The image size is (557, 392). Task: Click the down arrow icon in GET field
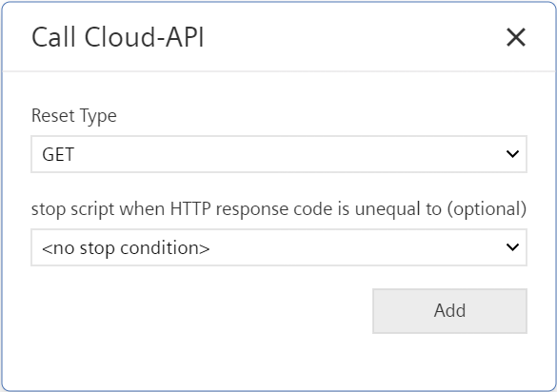tap(512, 154)
